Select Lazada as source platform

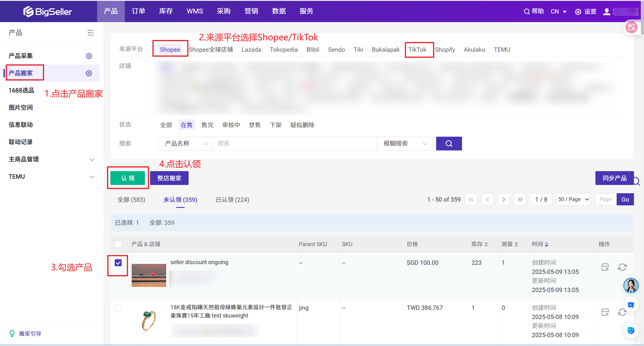(251, 50)
